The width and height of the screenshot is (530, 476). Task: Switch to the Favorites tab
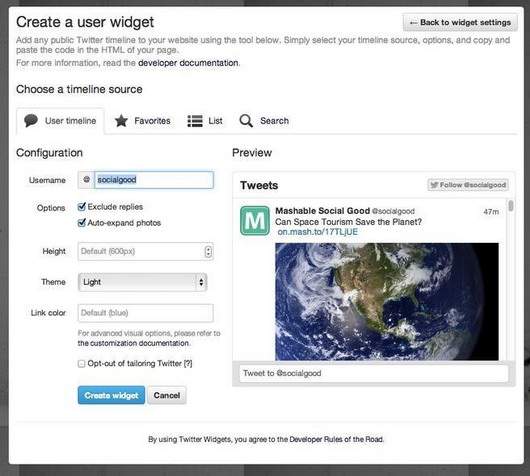tap(142, 121)
